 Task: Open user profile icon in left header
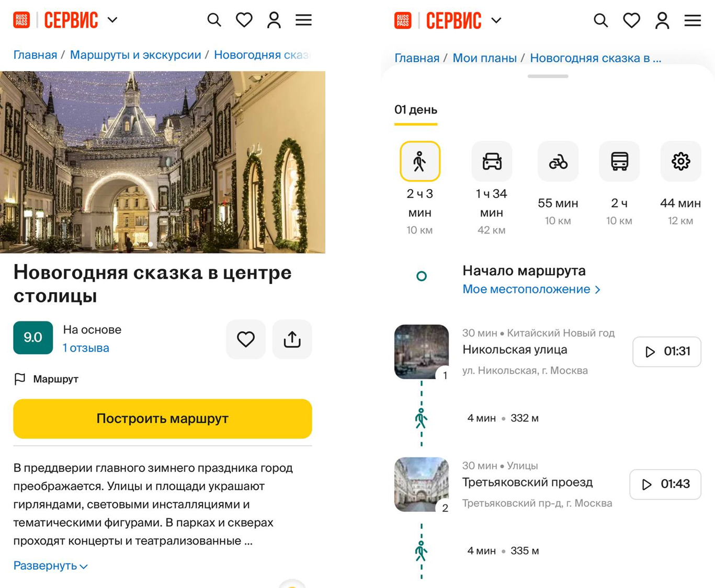pos(274,20)
